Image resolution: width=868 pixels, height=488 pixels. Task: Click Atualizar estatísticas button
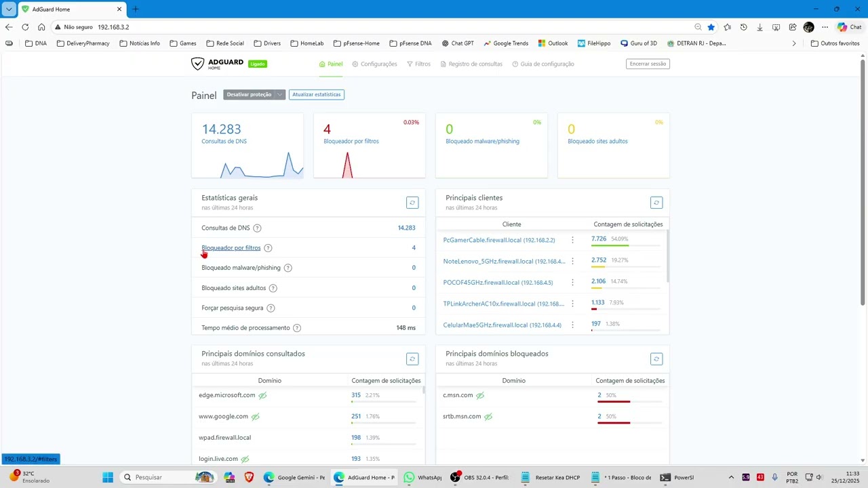(x=317, y=95)
